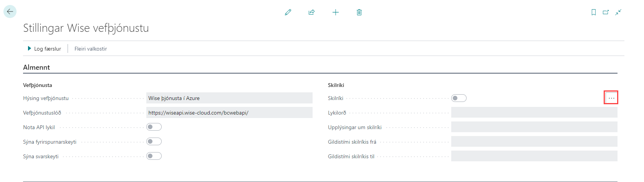Click the Hýsing vefþjónustu field
644x182 pixels.
(229, 98)
